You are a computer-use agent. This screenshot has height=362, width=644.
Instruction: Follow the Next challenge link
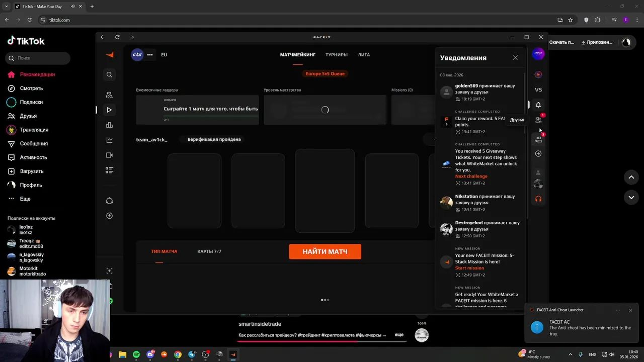coord(471,176)
